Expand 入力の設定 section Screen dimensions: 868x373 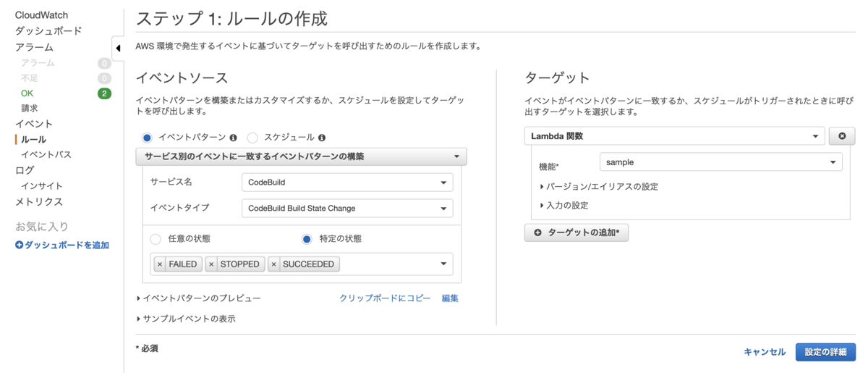tap(564, 206)
